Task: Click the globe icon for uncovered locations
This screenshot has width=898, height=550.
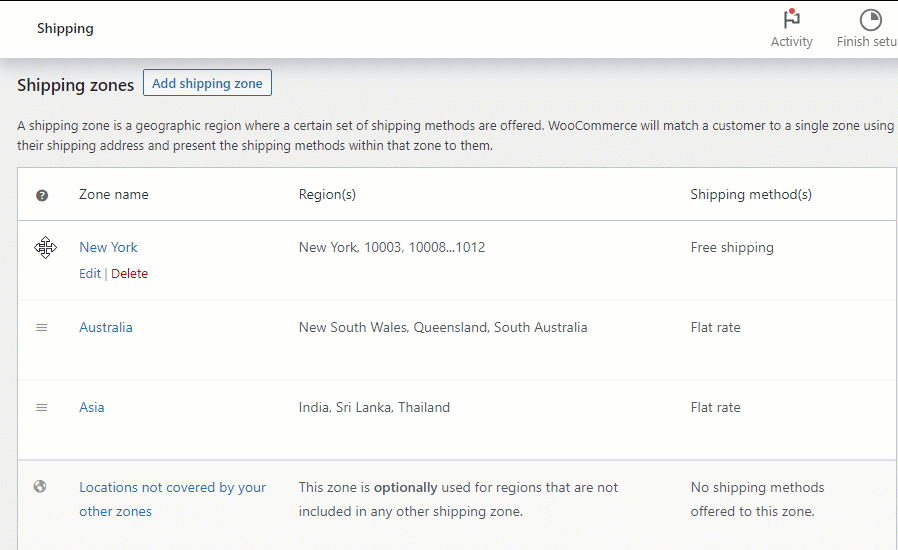Action: [x=40, y=486]
